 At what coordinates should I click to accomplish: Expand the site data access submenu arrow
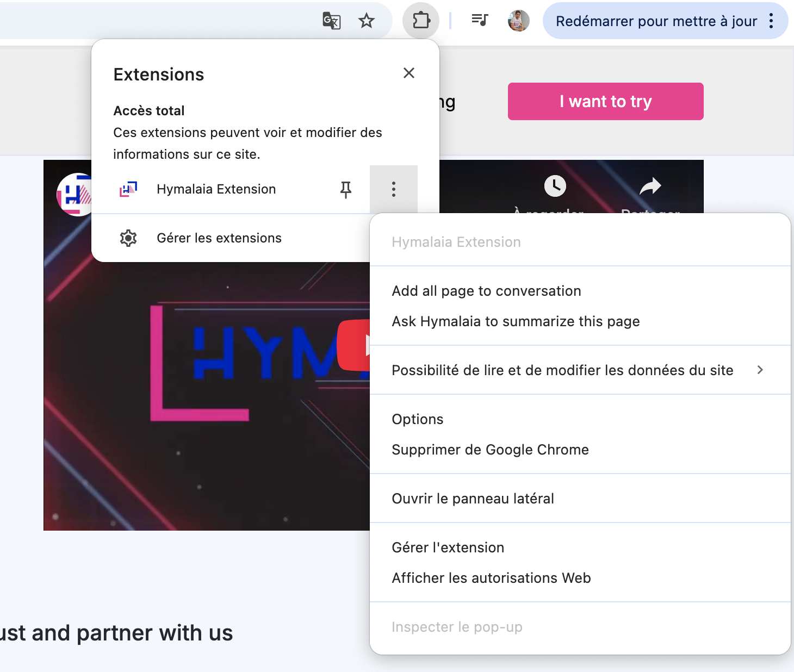[x=760, y=370]
